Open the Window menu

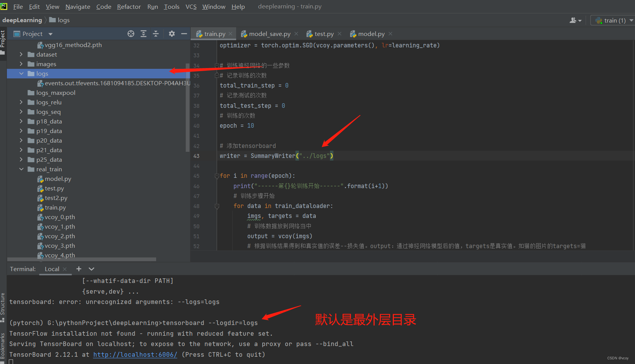[x=214, y=6]
